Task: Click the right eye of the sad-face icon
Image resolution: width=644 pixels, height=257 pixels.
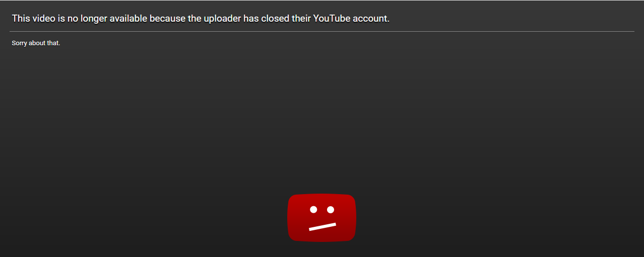Action: click(x=331, y=209)
